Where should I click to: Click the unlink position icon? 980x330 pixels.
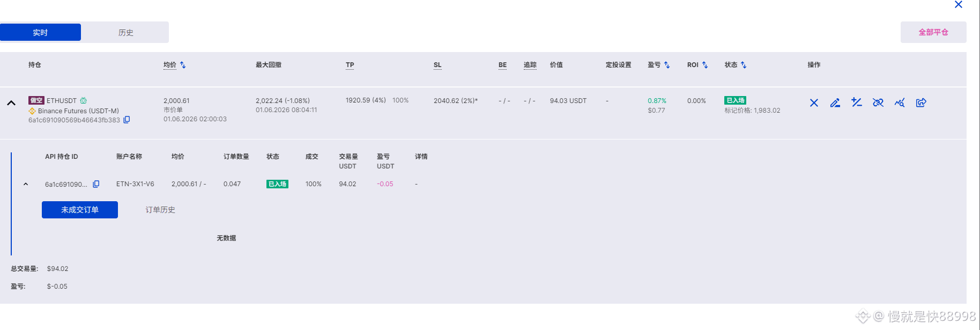point(878,102)
